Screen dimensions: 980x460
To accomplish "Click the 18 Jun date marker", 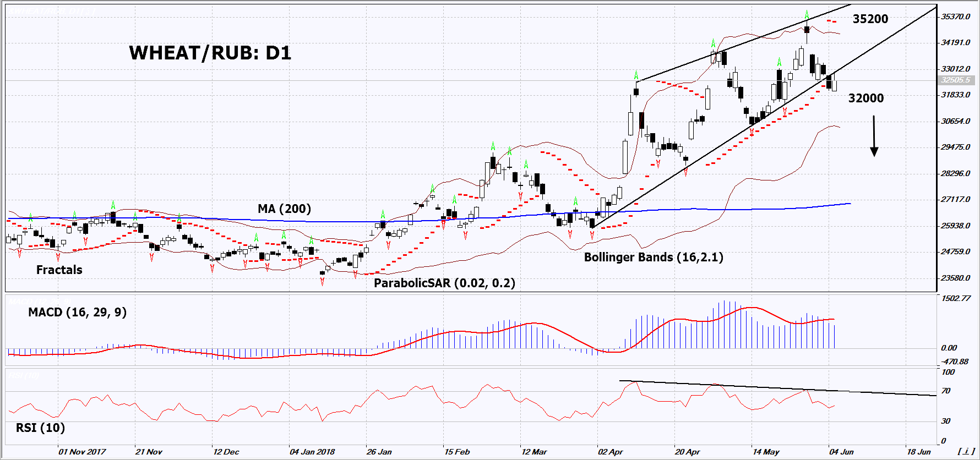I will [x=918, y=452].
